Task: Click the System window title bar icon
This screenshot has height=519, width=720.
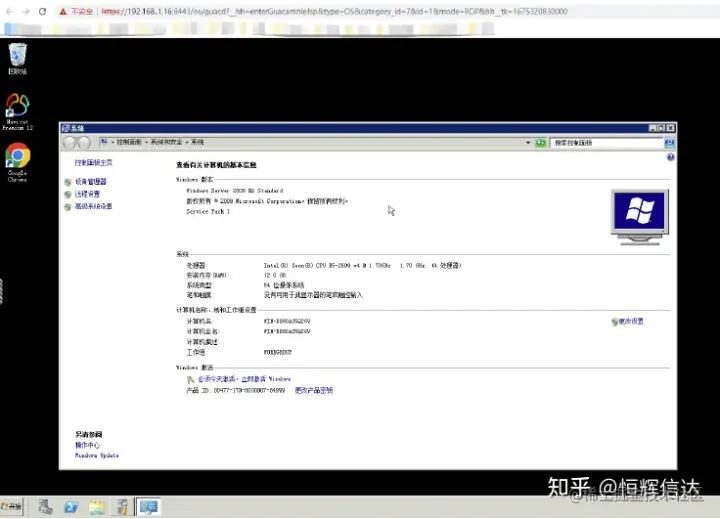Action: (66, 128)
